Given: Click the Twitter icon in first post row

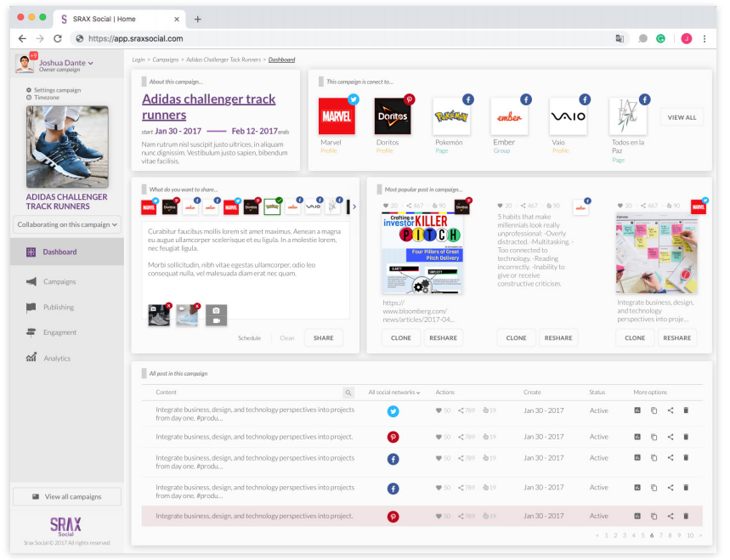Looking at the screenshot, I should (393, 411).
